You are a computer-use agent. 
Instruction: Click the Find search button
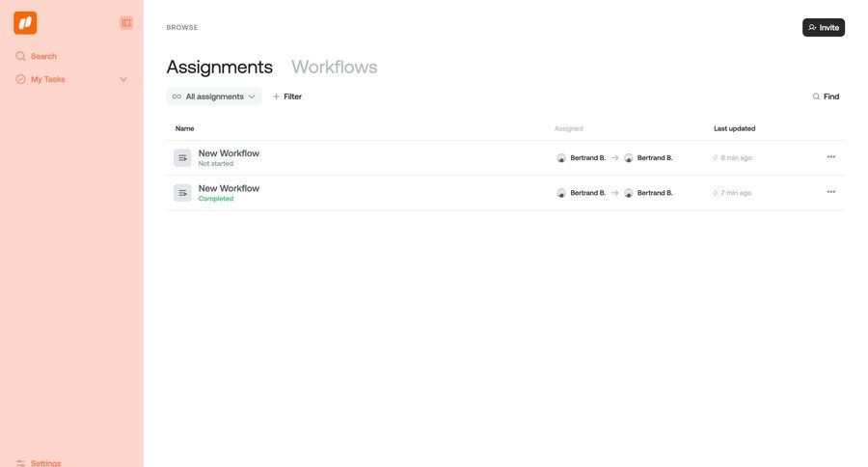click(x=826, y=96)
